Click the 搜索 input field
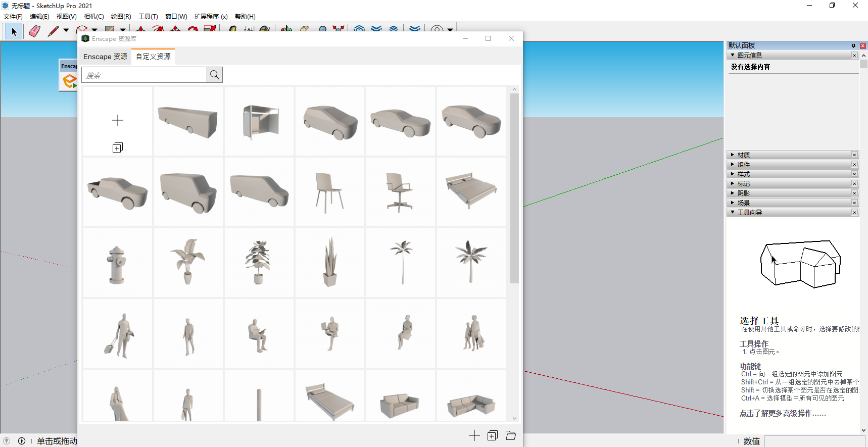The height and width of the screenshot is (447, 868). point(144,75)
